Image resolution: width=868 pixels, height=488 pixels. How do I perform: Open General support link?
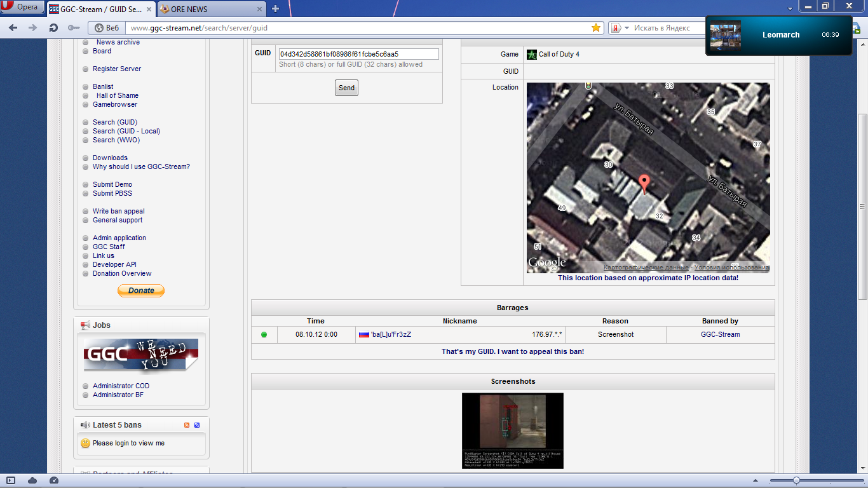coord(118,220)
